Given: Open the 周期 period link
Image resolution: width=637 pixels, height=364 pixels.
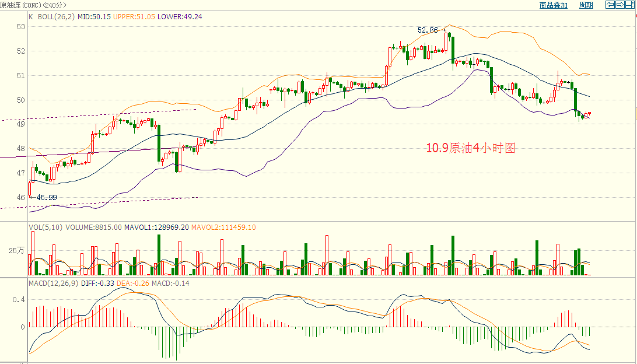Looking at the screenshot, I should 586,5.
